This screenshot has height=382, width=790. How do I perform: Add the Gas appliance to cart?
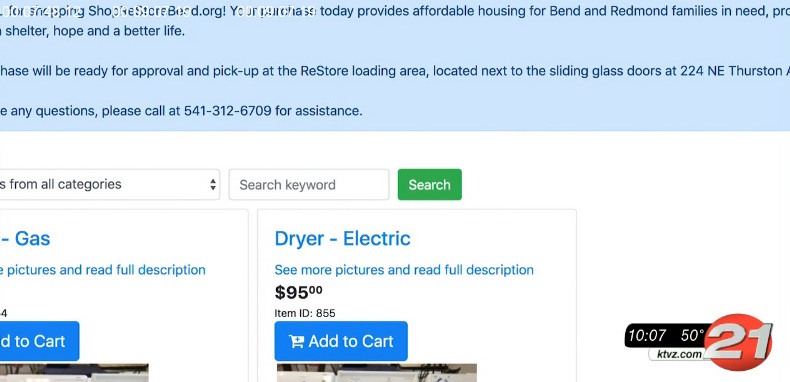pos(39,341)
